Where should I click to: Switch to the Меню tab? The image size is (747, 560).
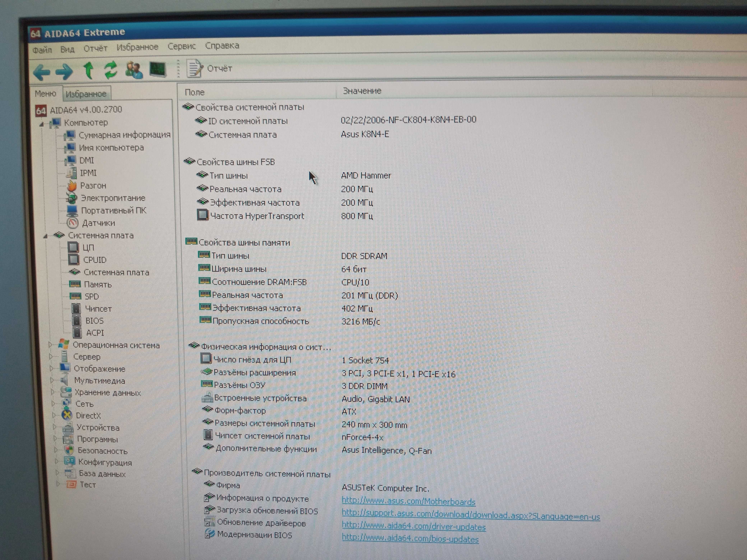point(45,94)
